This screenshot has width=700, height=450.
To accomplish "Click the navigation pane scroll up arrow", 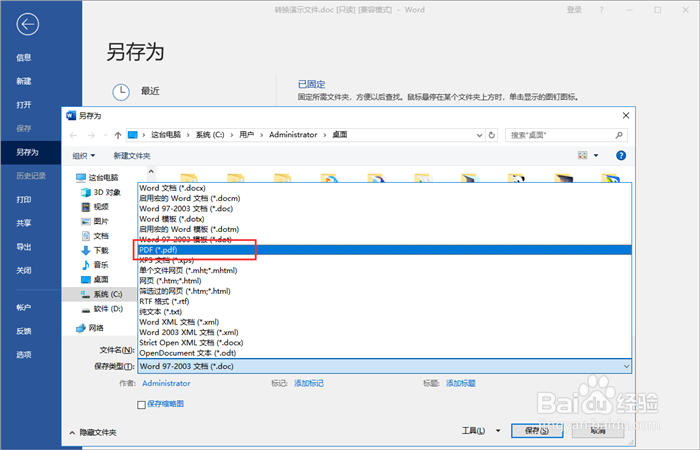I will pyautogui.click(x=151, y=171).
